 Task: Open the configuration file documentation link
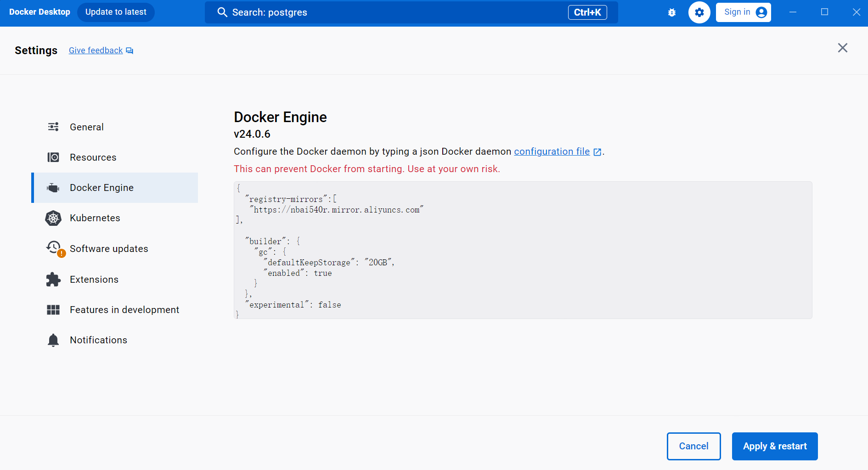coord(552,151)
